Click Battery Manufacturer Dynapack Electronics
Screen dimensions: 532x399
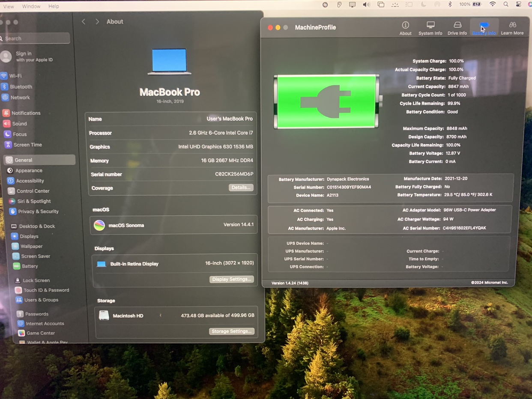tap(348, 179)
